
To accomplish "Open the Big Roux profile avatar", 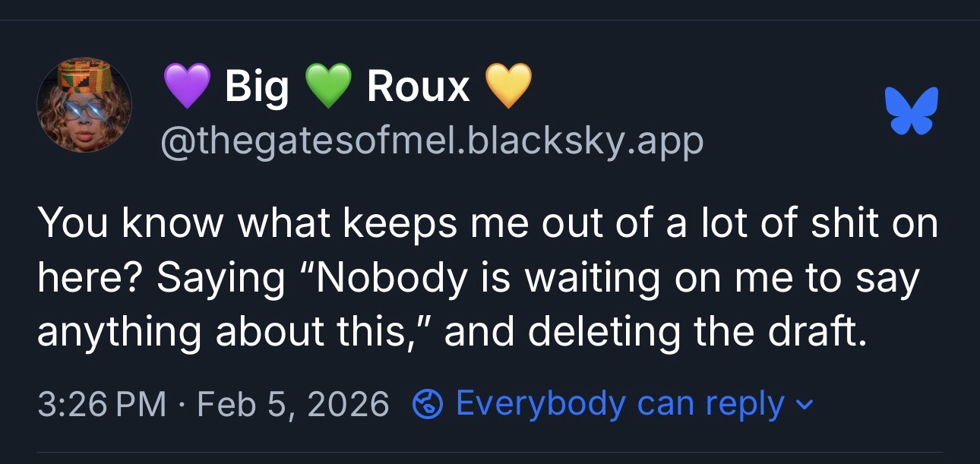I will coord(84,105).
